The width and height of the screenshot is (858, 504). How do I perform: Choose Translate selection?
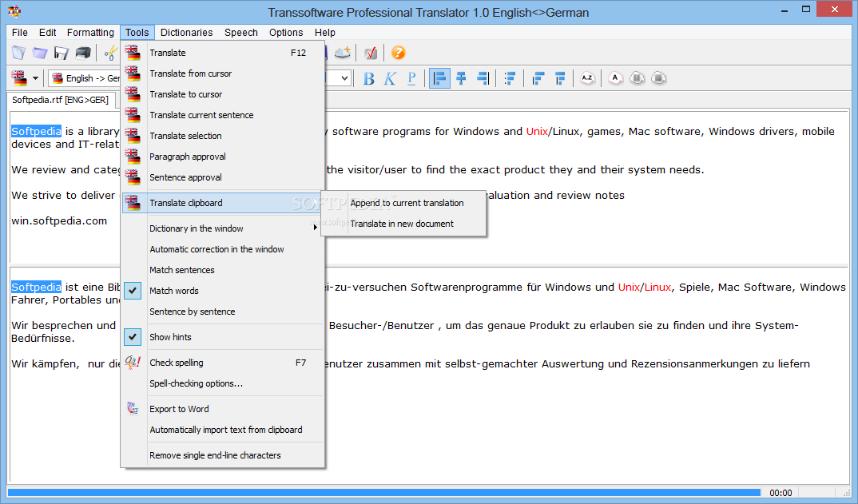(223, 136)
